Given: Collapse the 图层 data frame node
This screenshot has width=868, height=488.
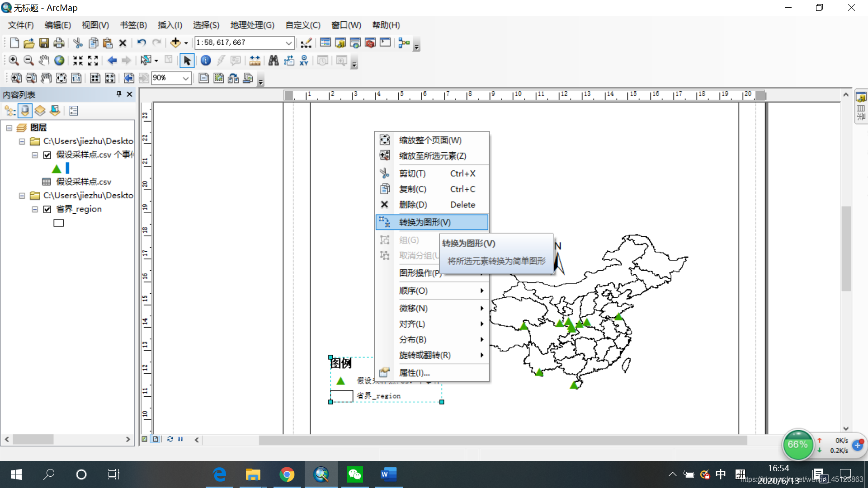Looking at the screenshot, I should [x=9, y=128].
